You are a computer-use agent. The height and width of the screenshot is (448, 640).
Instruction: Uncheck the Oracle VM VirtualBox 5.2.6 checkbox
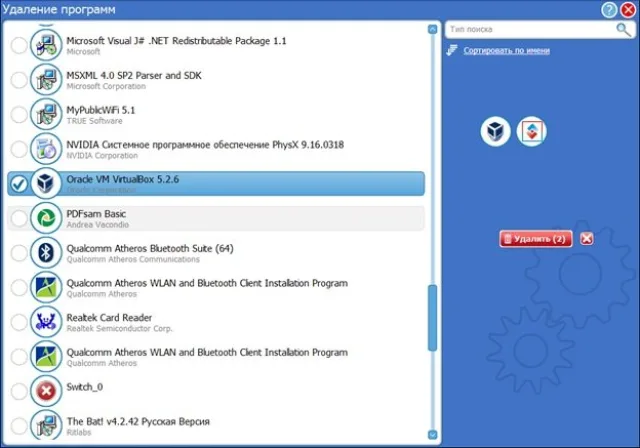pos(19,184)
